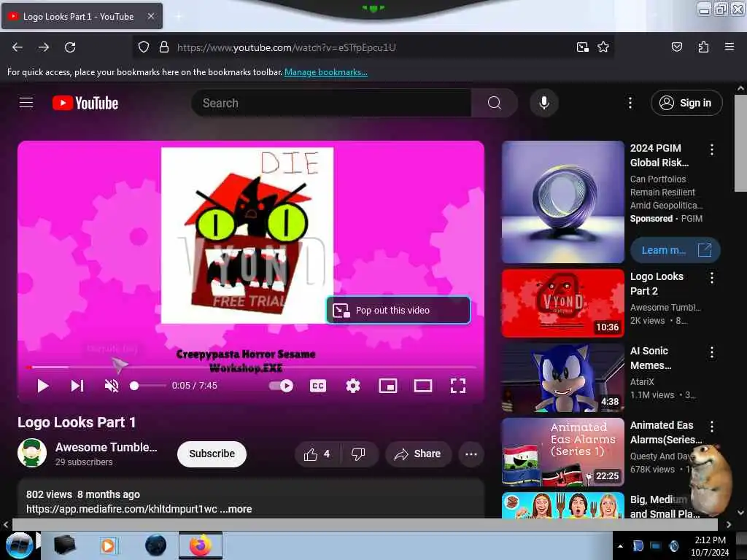The height and width of the screenshot is (560, 747).
Task: Subscribe to Awesome Tumble channel
Action: [x=212, y=454]
